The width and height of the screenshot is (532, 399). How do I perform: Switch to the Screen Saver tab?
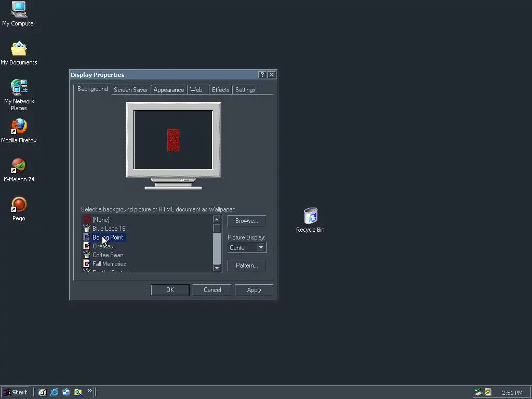coord(130,90)
